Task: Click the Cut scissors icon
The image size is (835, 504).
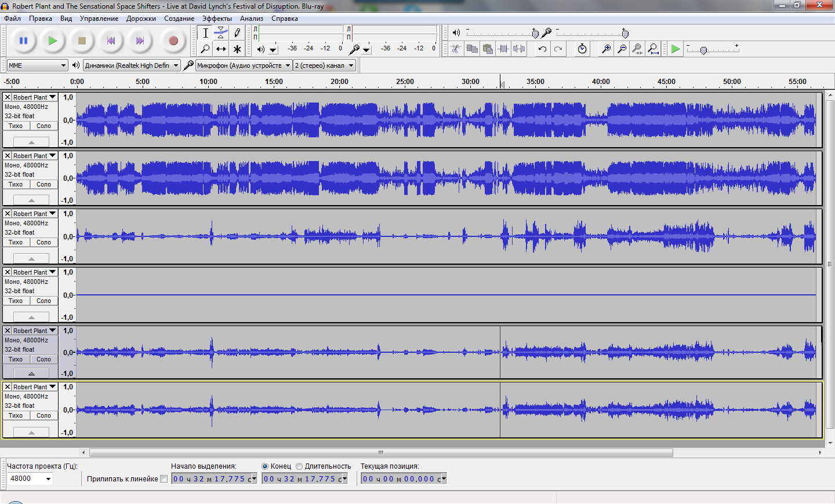Action: pos(456,49)
